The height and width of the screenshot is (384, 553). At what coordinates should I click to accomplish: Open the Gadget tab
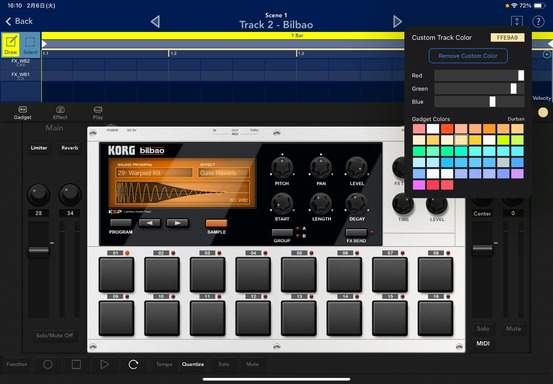[23, 113]
